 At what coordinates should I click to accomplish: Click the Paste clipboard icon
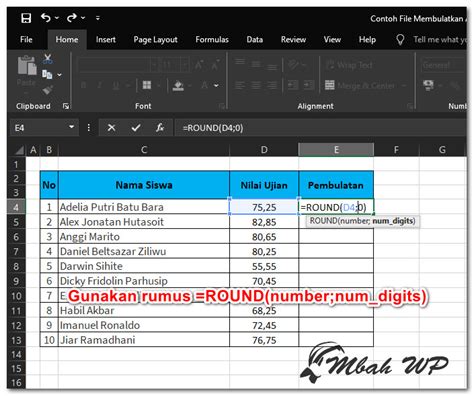click(27, 65)
